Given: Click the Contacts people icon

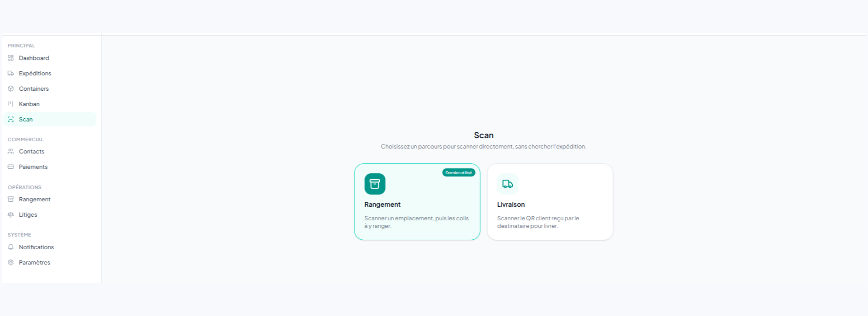Looking at the screenshot, I should pos(11,151).
